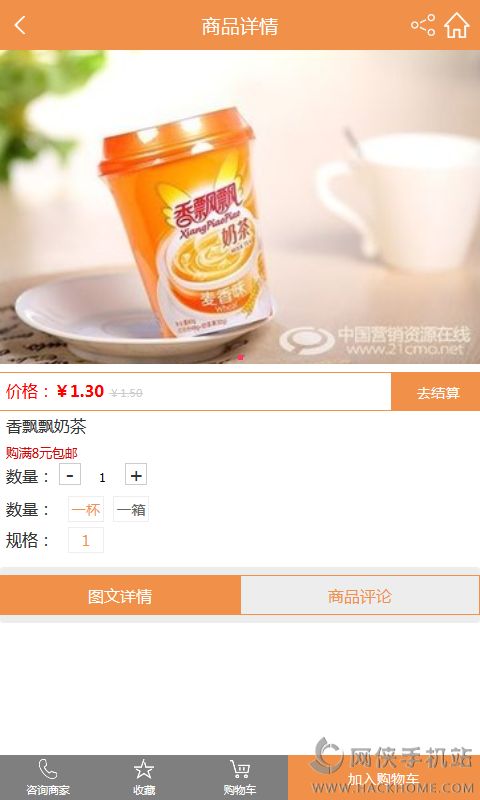Decrease quantity with minus button

[x=70, y=474]
